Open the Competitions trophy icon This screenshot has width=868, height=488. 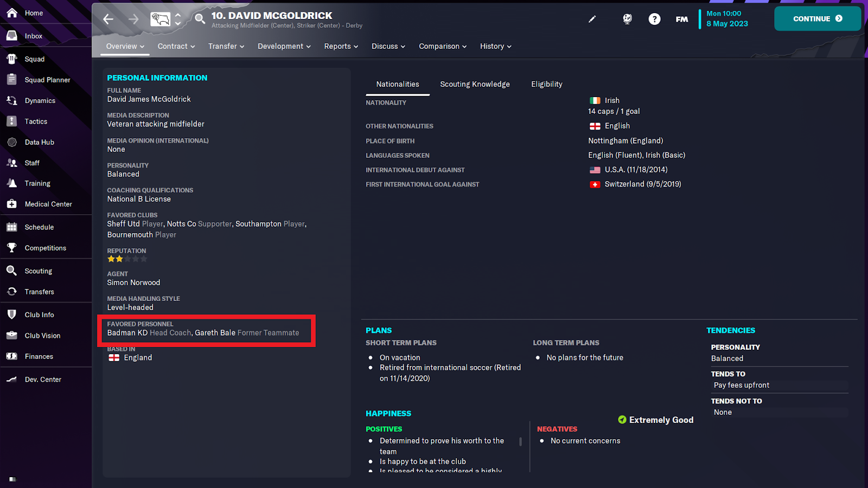point(12,248)
